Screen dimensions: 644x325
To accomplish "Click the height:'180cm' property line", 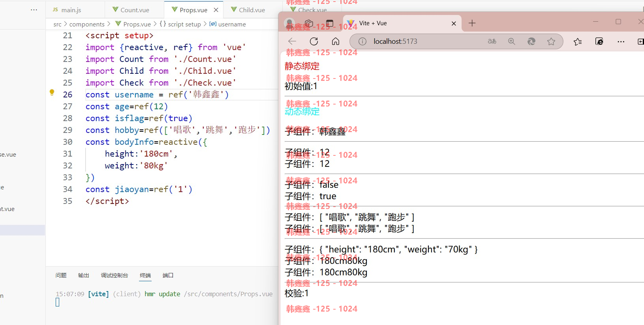I will (x=141, y=154).
